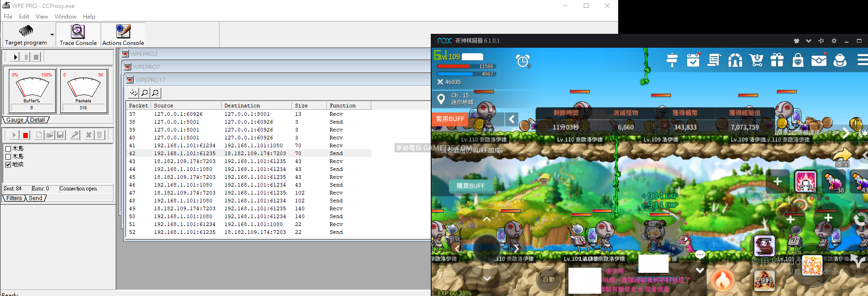Image resolution: width=868 pixels, height=296 pixels.
Task: Open the dungeon archway icon
Action: click(735, 60)
